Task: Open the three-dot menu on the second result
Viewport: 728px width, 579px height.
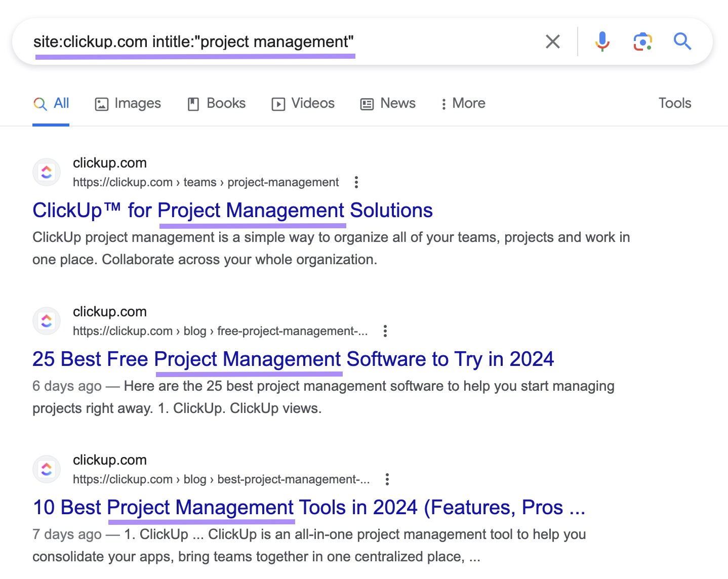Action: [x=385, y=330]
